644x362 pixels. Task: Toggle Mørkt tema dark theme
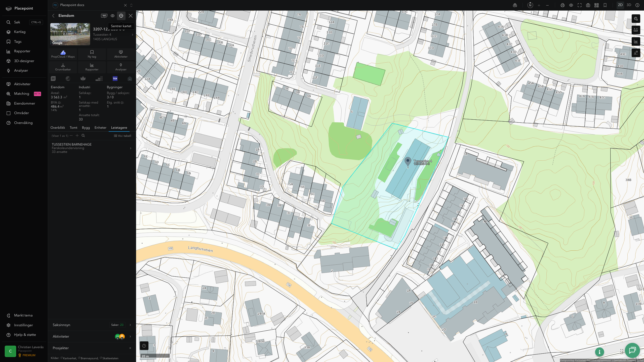point(23,315)
